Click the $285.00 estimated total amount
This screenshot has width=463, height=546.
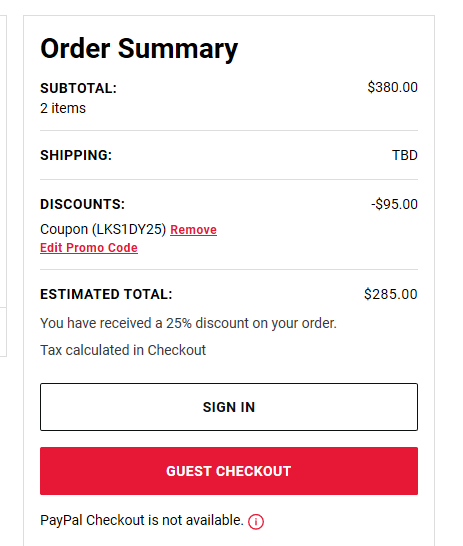point(391,294)
